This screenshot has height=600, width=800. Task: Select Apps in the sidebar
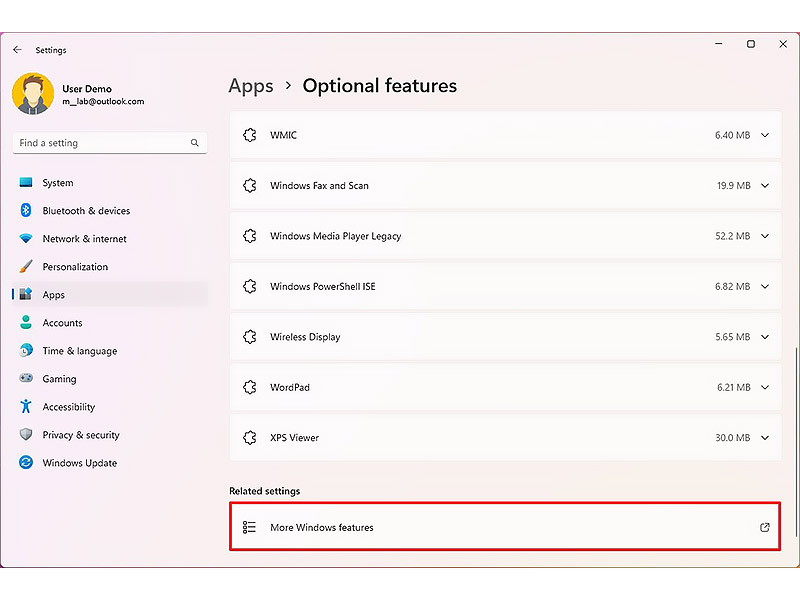coord(110,295)
